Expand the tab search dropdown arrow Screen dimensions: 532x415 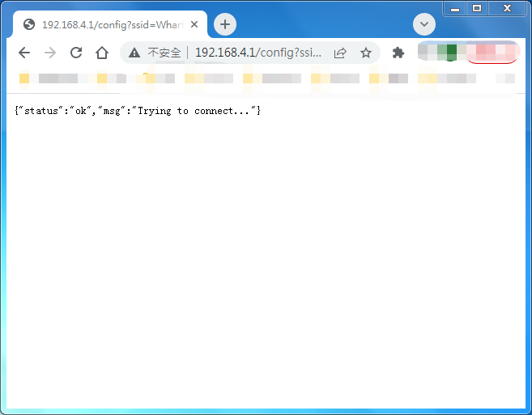[424, 24]
